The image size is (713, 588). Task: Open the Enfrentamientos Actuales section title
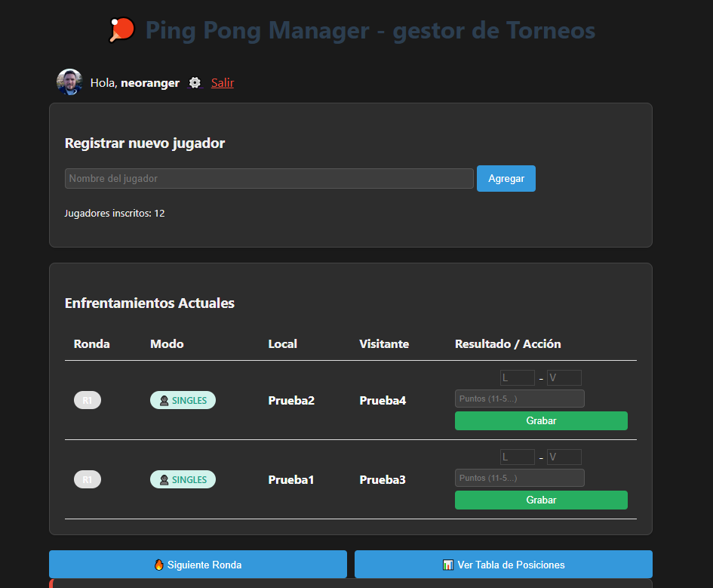149,303
